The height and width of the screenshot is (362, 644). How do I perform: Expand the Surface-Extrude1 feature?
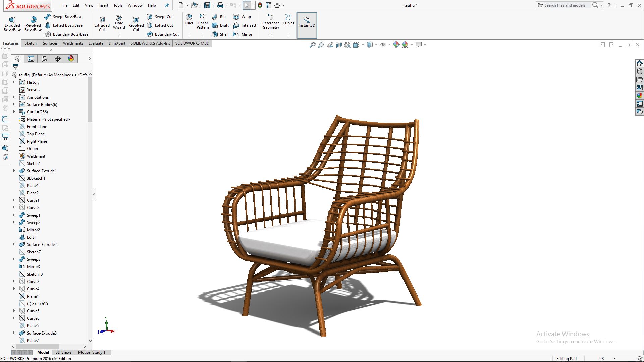click(14, 171)
